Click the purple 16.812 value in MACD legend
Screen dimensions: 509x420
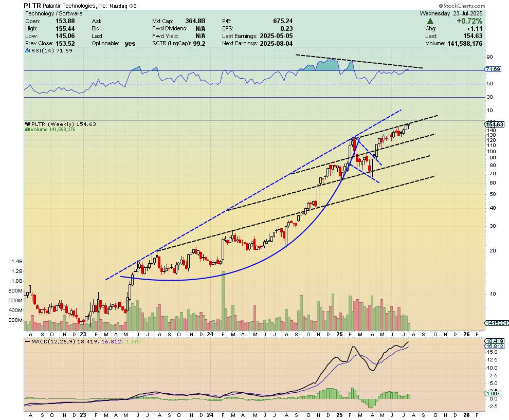click(112, 341)
